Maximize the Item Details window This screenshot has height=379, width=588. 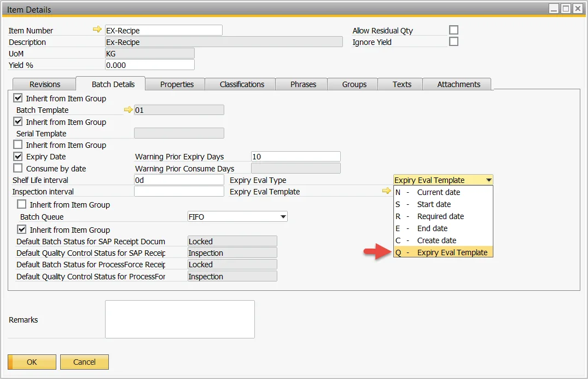tap(566, 9)
